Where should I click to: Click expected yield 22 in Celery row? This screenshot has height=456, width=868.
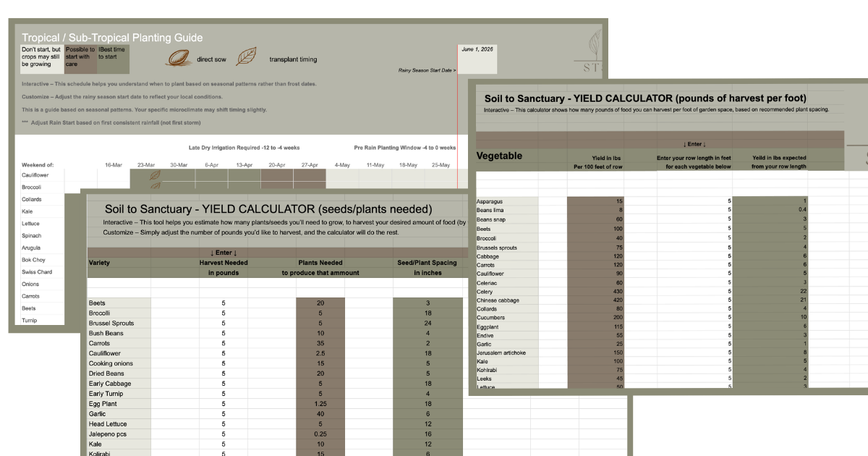[x=770, y=292]
